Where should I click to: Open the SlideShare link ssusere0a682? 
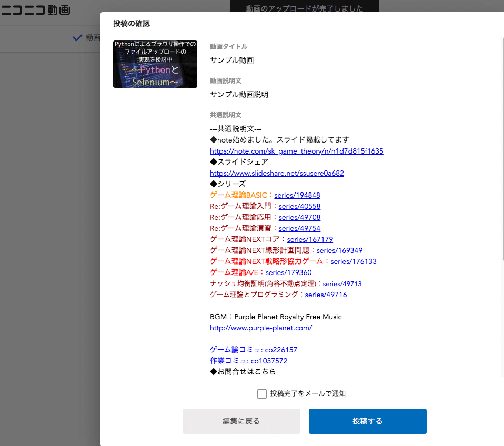[277, 173]
